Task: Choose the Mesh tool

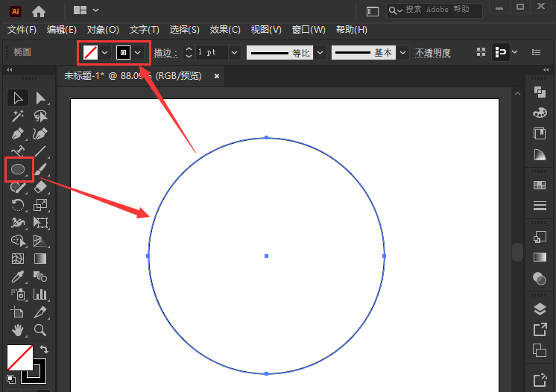Action: tap(18, 259)
